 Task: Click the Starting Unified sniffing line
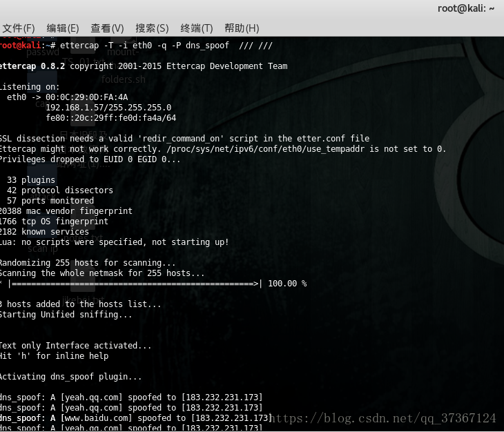pos(66,315)
